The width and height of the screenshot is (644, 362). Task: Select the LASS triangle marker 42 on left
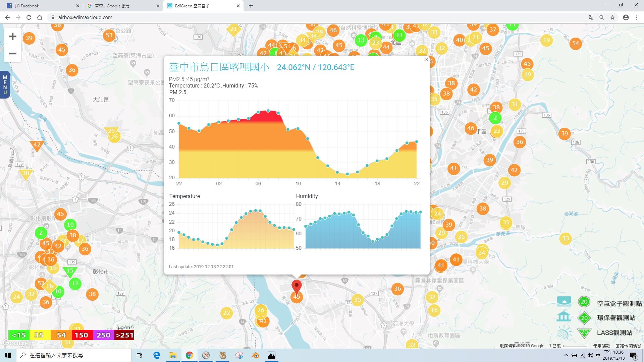(37, 146)
